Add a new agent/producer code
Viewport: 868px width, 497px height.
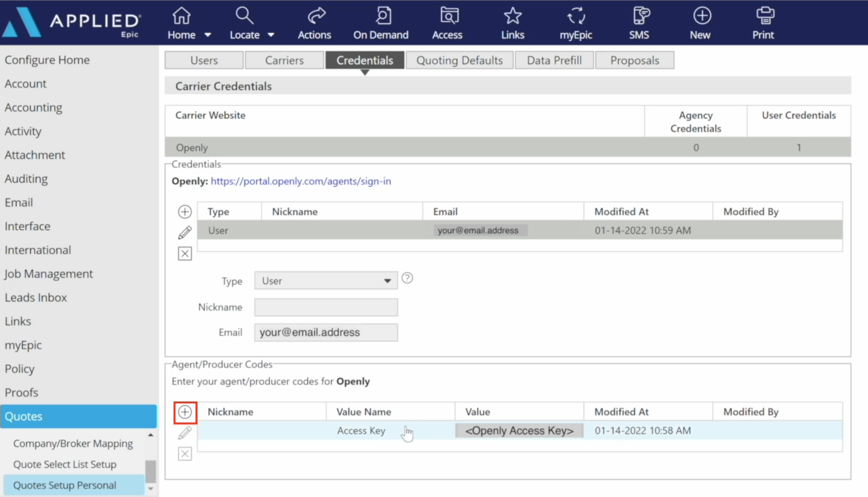coord(185,412)
